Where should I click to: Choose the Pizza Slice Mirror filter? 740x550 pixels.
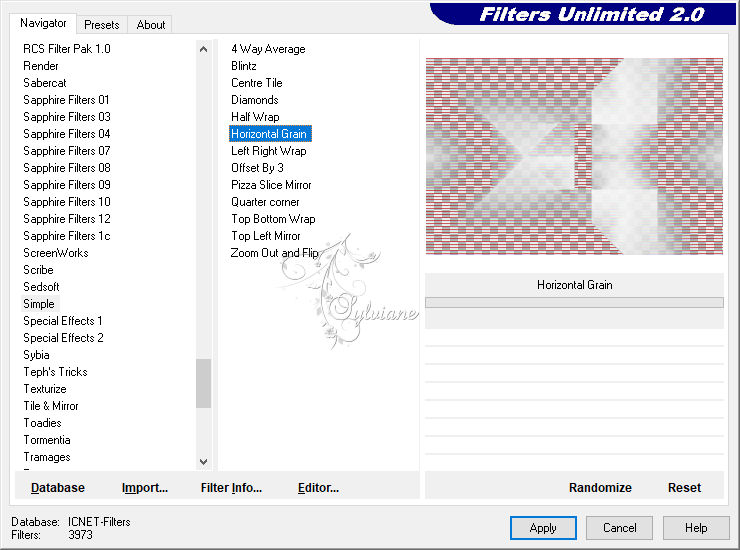coord(271,185)
